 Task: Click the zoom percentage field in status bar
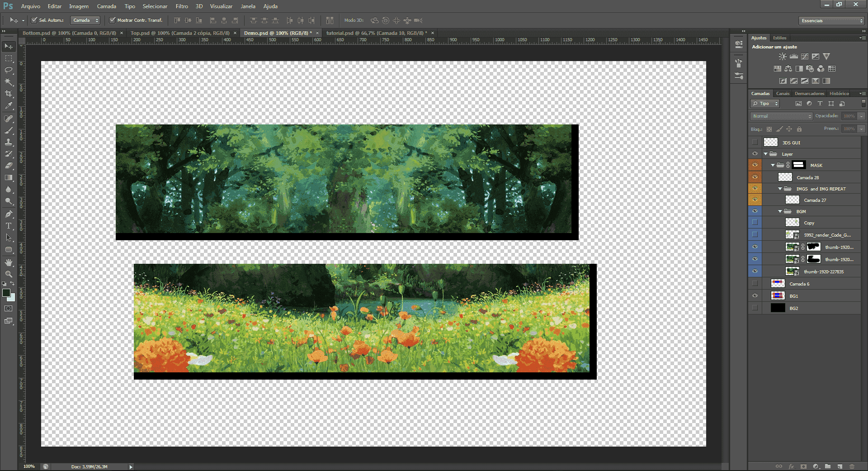point(29,466)
